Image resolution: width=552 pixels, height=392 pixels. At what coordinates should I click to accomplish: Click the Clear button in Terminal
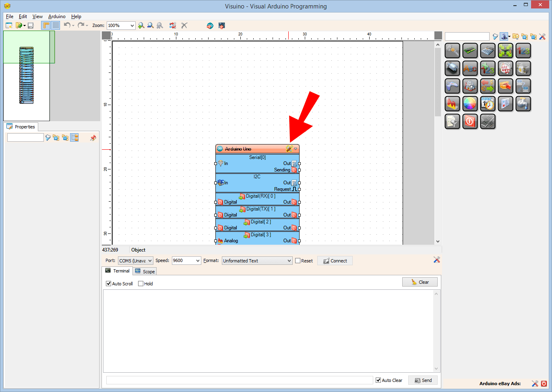(420, 282)
